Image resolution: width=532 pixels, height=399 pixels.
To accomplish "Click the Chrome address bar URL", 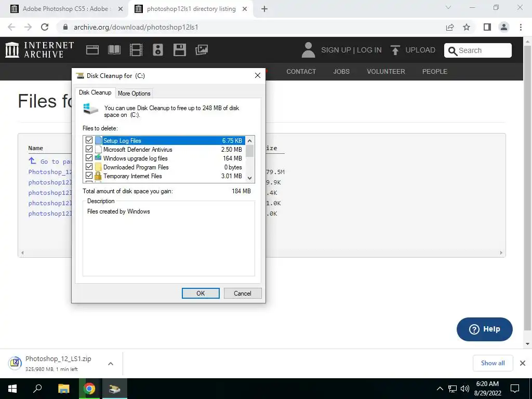I will (x=136, y=27).
